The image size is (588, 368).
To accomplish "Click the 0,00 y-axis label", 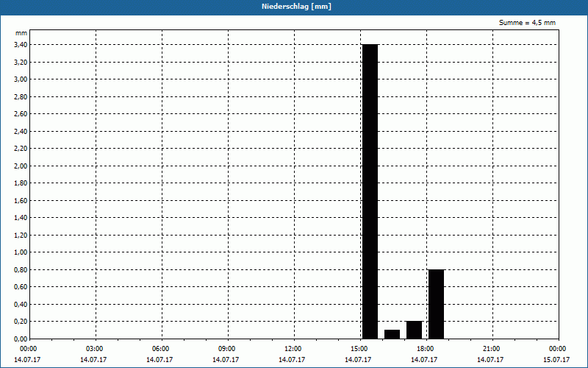I will [21, 339].
